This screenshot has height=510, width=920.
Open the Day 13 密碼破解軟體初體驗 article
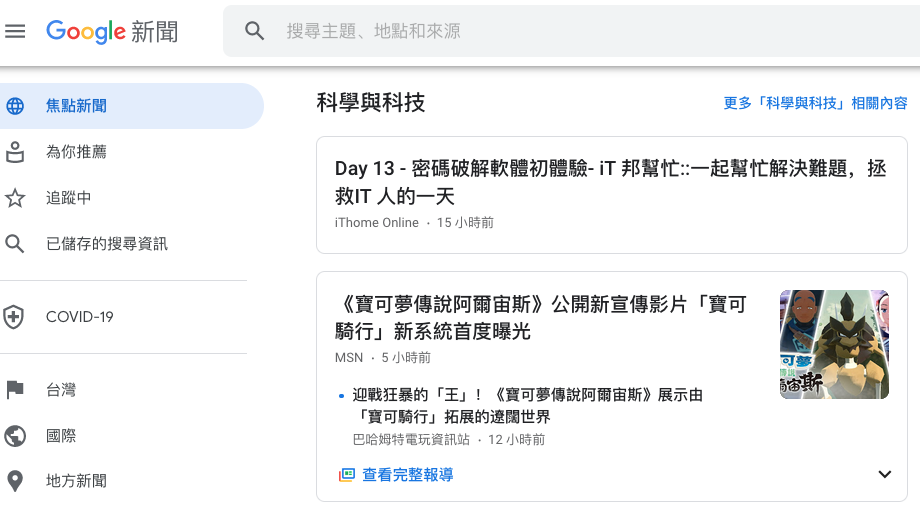[x=610, y=183]
